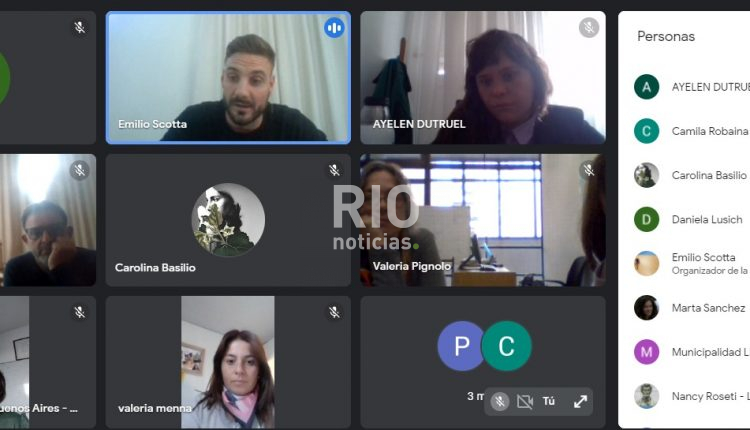Open Marta Sanchez participant entry

[x=692, y=308]
